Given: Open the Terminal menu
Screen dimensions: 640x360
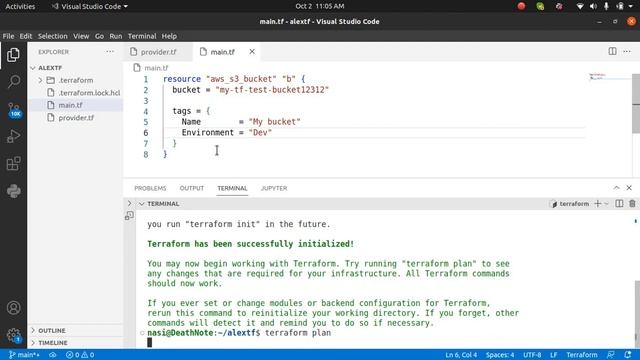Looking at the screenshot, I should click(142, 36).
